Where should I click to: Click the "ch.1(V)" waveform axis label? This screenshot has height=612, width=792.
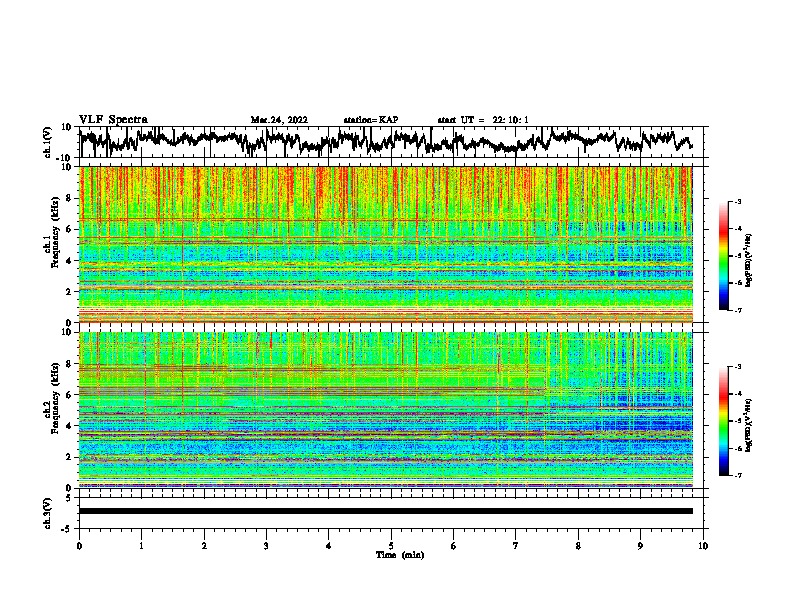[48, 142]
